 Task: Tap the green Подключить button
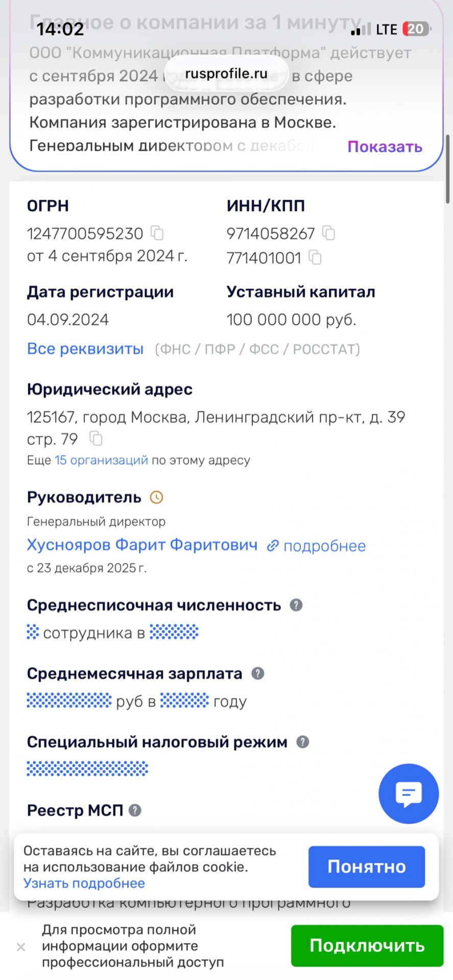coord(367,946)
